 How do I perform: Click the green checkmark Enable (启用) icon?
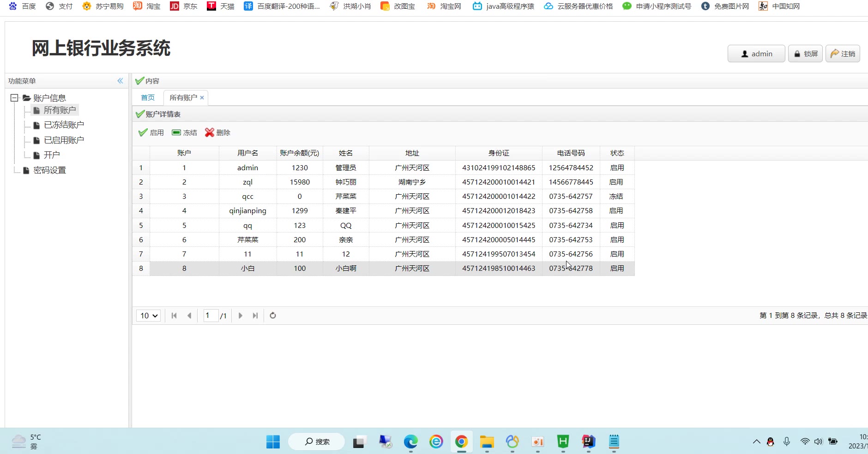pos(143,133)
